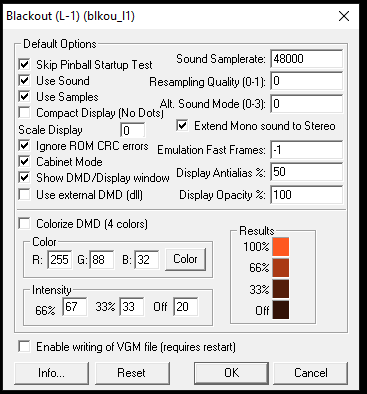This screenshot has height=394, width=367.
Task: Enable writing of VGM file checkbox
Action: click(24, 346)
